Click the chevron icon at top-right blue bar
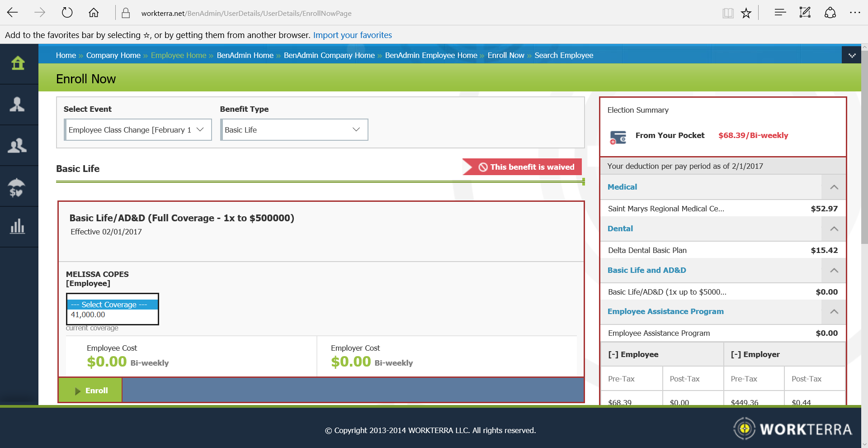Image resolution: width=868 pixels, height=448 pixels. (x=852, y=55)
